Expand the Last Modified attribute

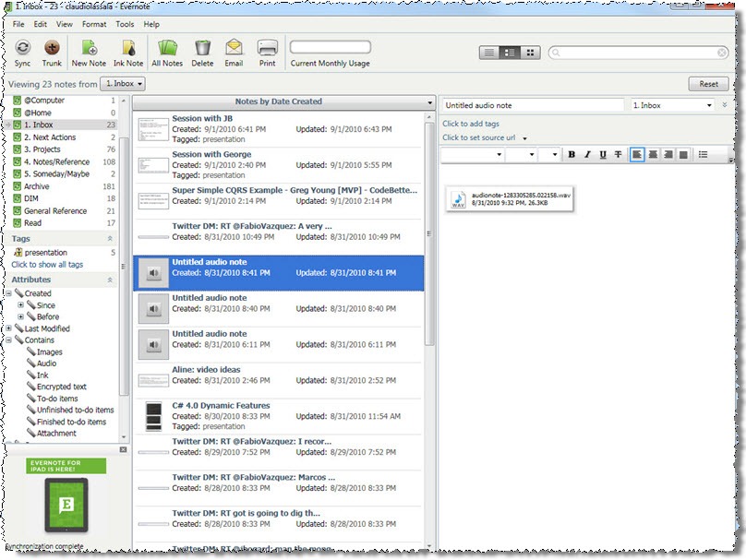pos(8,328)
